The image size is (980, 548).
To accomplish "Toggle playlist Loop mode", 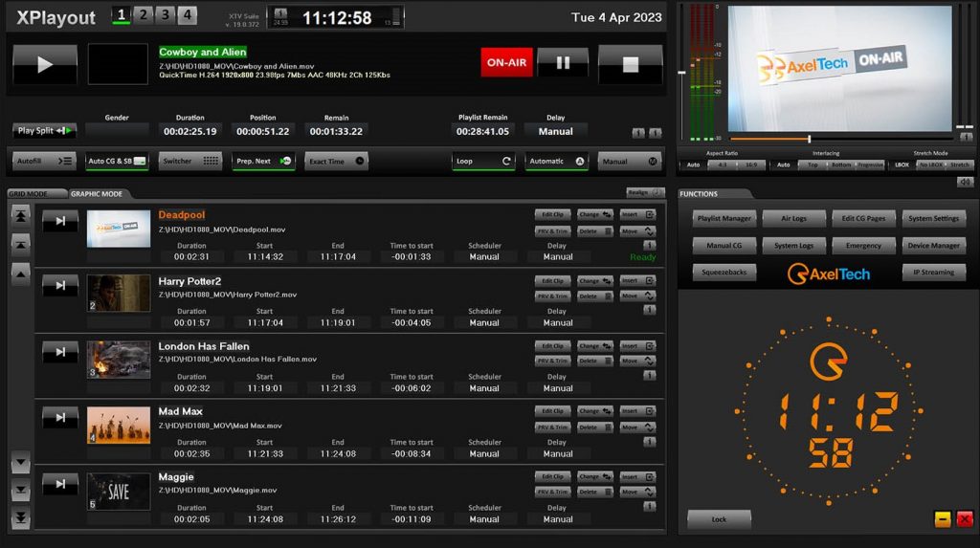I will click(483, 162).
